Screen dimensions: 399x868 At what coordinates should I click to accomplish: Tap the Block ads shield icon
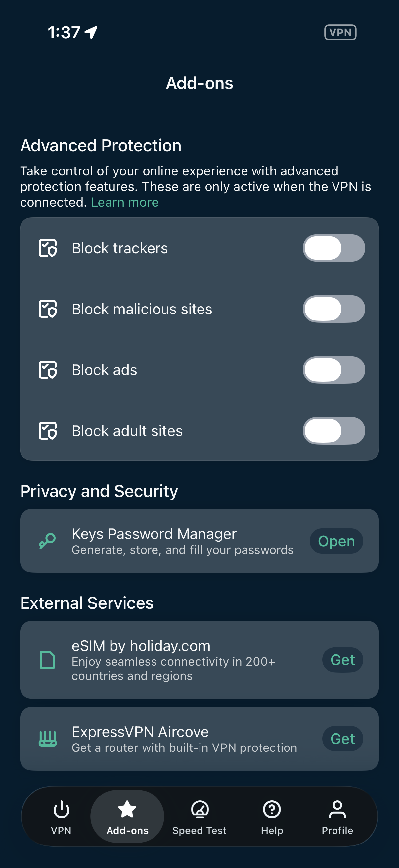point(47,370)
